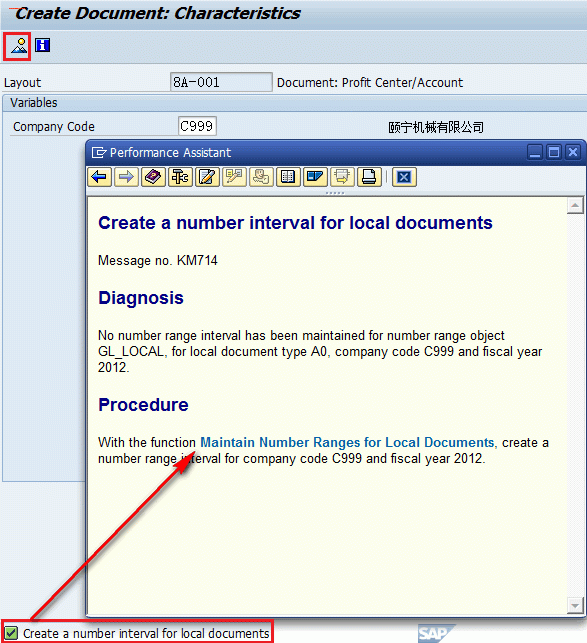Go back using the left arrow icon

(99, 177)
